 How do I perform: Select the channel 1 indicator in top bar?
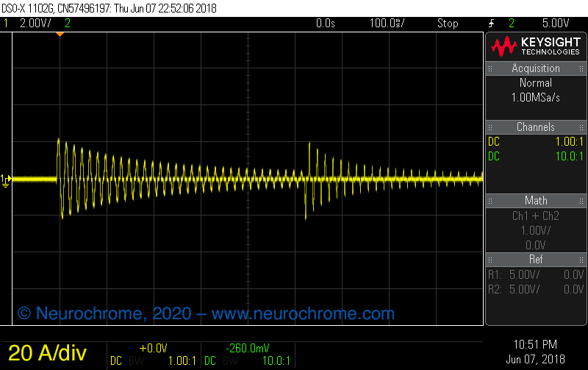pos(7,24)
